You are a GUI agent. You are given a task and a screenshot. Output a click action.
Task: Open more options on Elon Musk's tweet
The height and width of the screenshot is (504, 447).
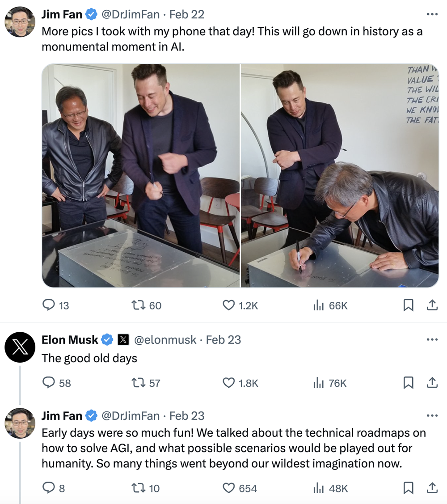[432, 340]
